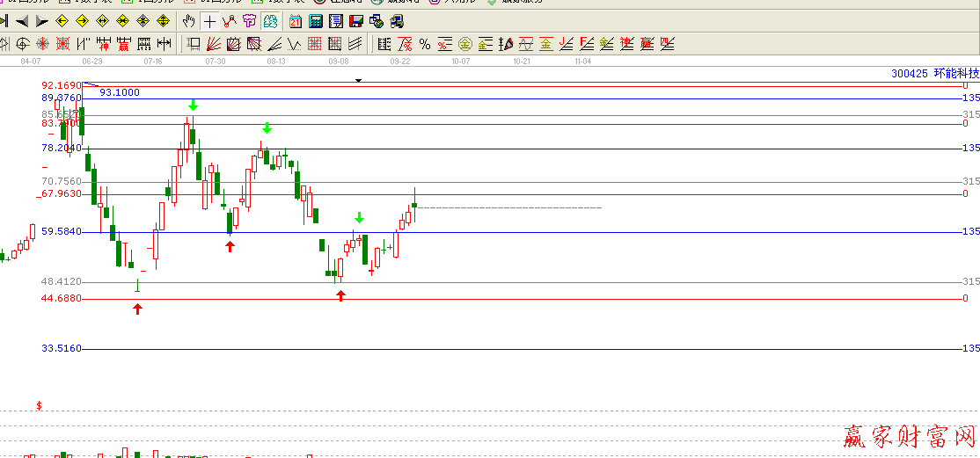Click the plain black percent sign tool

point(424,43)
